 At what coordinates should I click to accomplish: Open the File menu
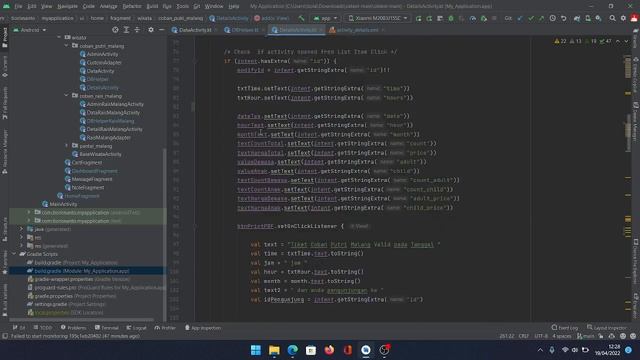point(18,6)
